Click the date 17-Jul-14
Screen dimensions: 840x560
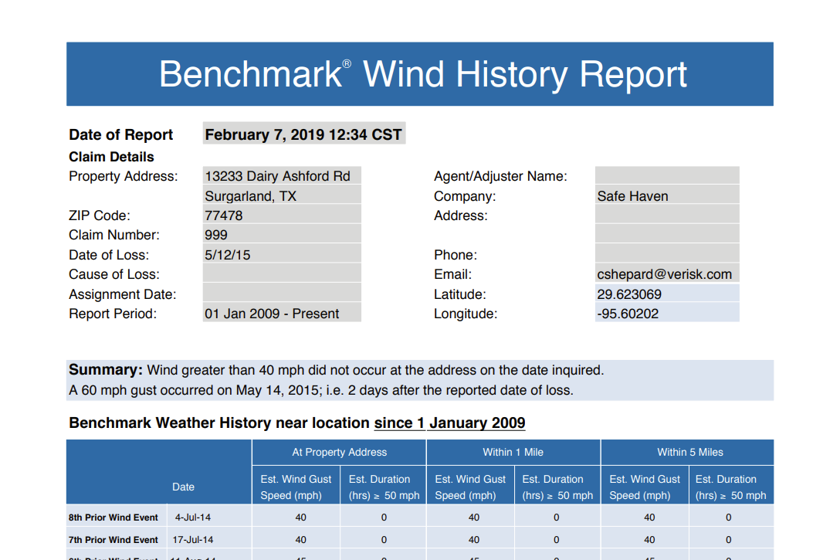pyautogui.click(x=193, y=540)
